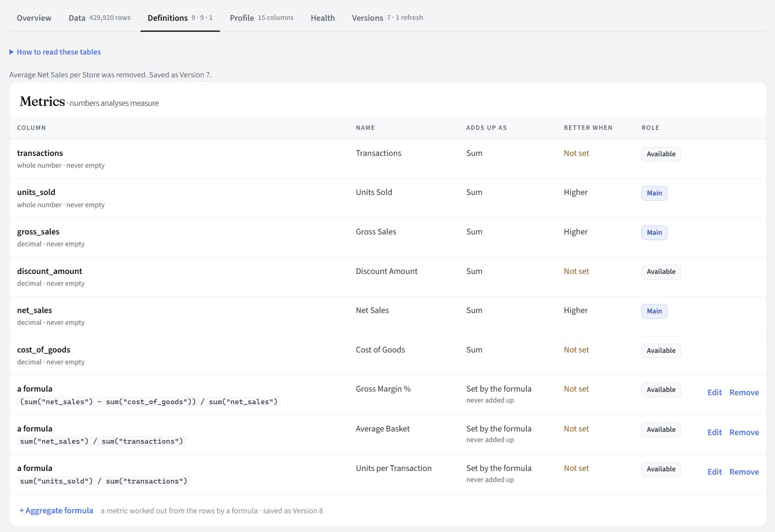Open the Profile tab
The image size is (775, 532).
point(262,18)
